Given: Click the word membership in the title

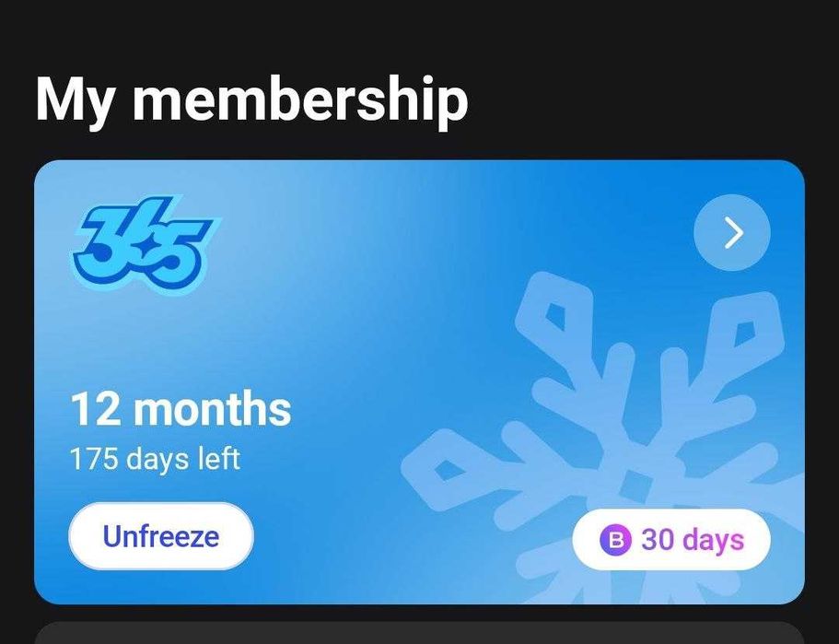Looking at the screenshot, I should 300,100.
